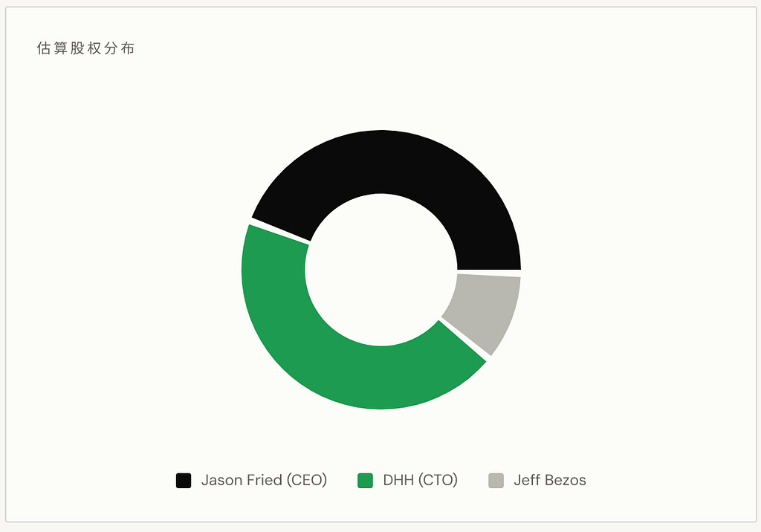Toggle the gray Jeff Bezos legend swatch
This screenshot has width=761, height=532.
point(496,481)
